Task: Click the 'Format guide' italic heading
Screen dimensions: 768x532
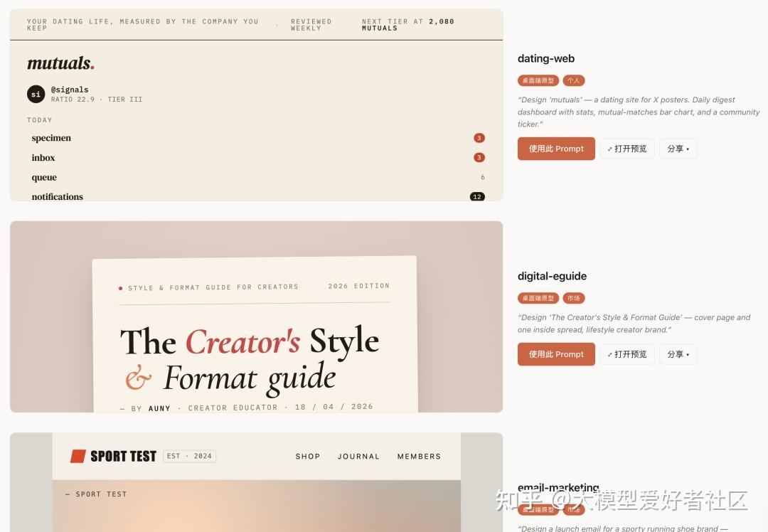Action: (x=250, y=378)
